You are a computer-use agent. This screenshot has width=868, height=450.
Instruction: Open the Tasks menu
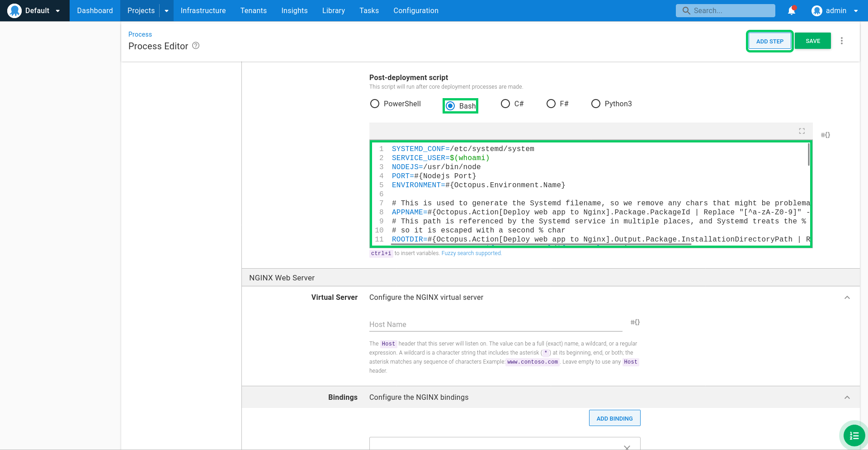pyautogui.click(x=369, y=10)
